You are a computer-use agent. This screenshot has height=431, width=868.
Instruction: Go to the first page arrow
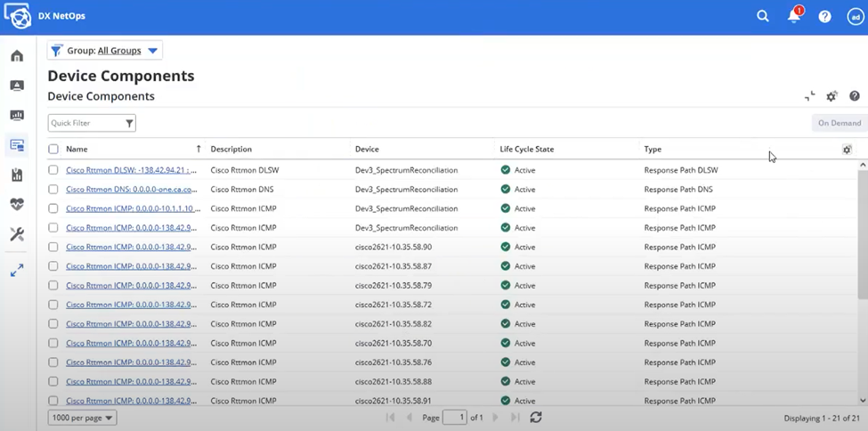click(x=390, y=418)
